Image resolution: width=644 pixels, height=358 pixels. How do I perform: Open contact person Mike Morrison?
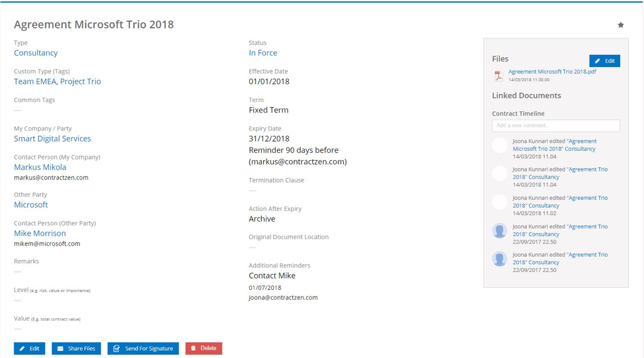tap(40, 233)
